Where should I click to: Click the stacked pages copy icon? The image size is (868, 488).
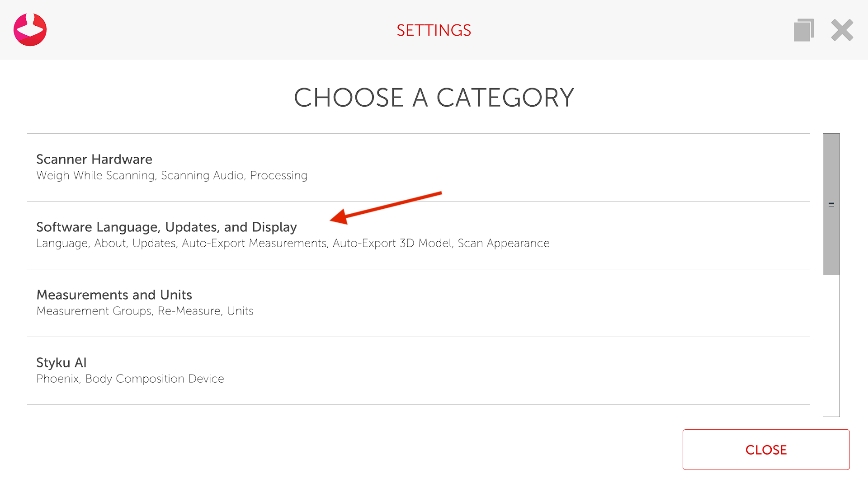click(x=803, y=30)
